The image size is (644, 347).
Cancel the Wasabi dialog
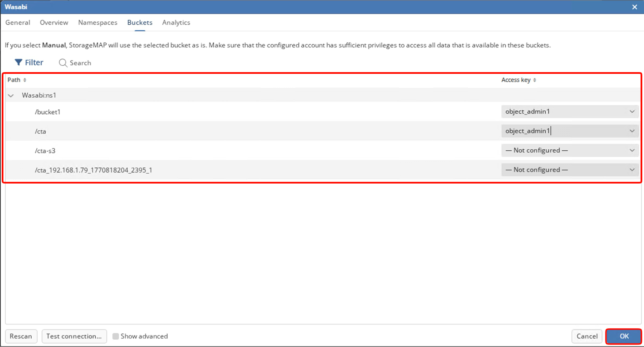[587, 336]
